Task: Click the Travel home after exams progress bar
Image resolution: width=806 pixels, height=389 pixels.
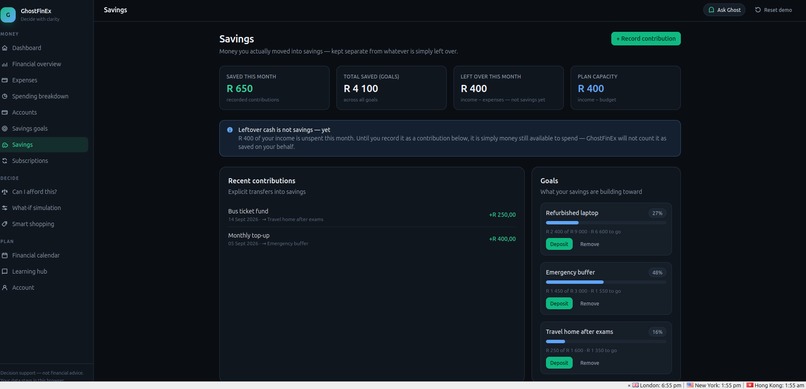Action: pos(606,341)
